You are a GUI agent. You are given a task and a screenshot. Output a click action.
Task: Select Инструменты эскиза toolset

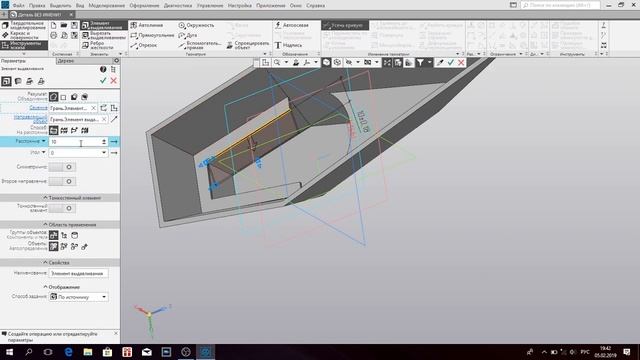coord(24,45)
